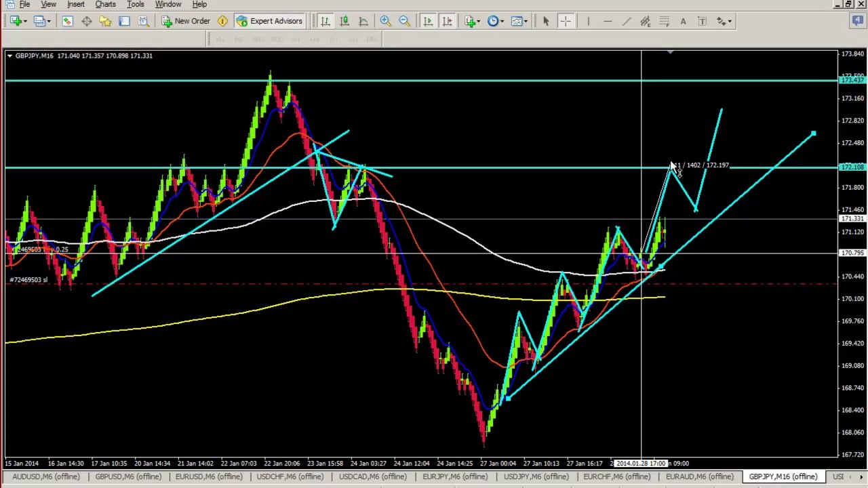The height and width of the screenshot is (488, 868).
Task: Open the Help menu
Action: click(x=199, y=4)
